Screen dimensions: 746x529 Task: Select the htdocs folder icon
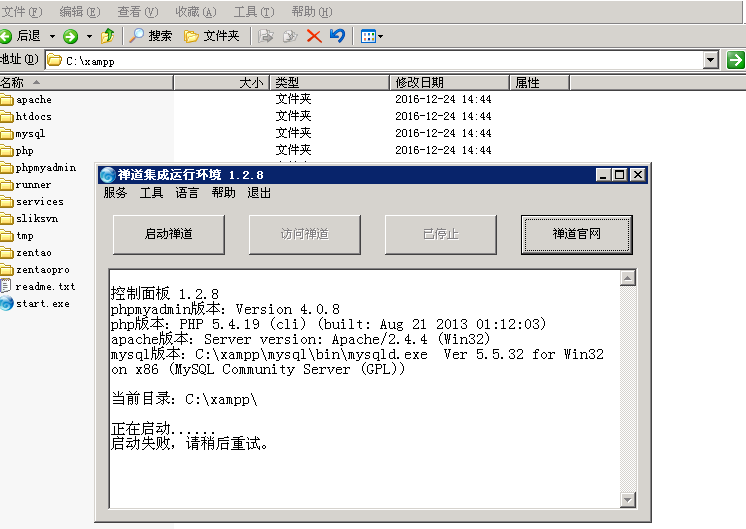pyautogui.click(x=7, y=117)
